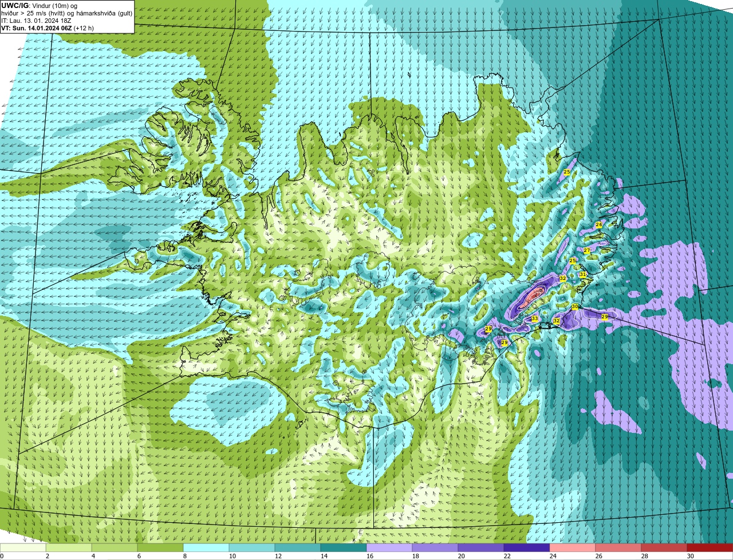
Task: Click the title text "UWC/IG: Vindur (10m) og"
Action: [x=40, y=6]
